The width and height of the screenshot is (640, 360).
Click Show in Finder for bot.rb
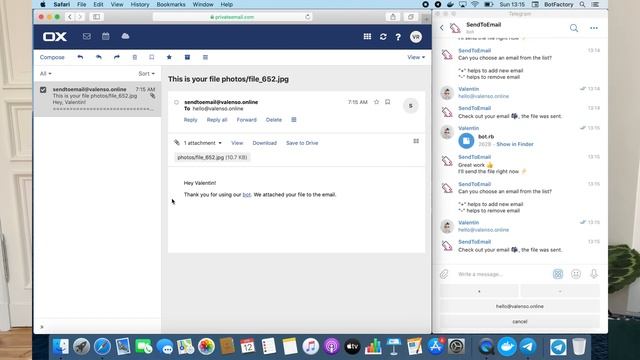coord(515,144)
